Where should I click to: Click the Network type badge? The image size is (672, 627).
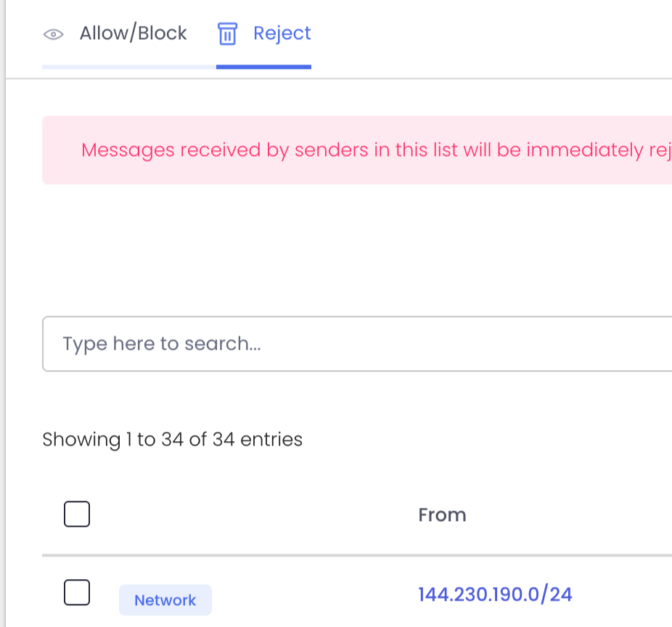(165, 600)
